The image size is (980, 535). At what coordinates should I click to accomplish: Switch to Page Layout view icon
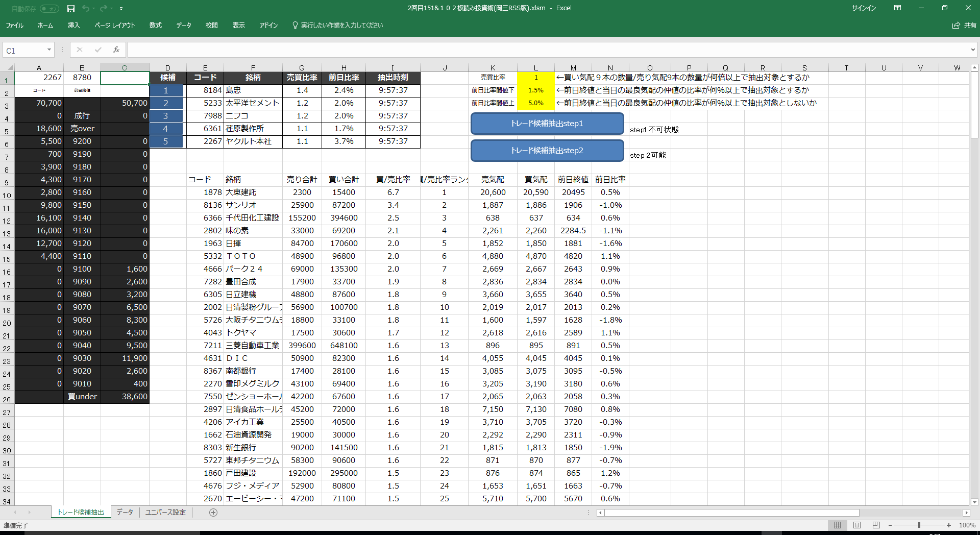pos(857,525)
